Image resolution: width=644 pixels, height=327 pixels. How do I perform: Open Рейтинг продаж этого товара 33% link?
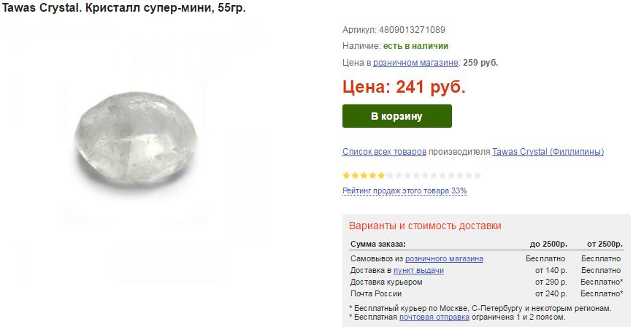pos(405,191)
